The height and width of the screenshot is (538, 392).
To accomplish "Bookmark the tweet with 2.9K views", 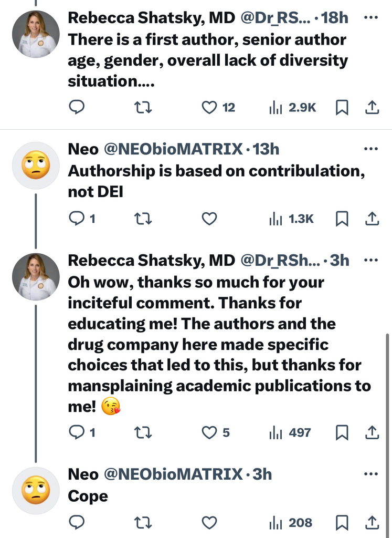I will 342,107.
